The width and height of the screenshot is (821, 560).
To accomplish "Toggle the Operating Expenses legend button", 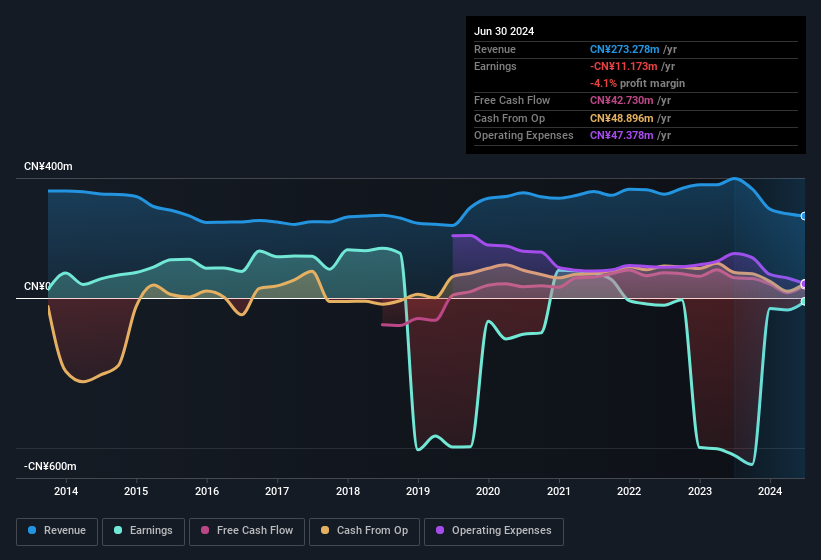I will (x=494, y=531).
